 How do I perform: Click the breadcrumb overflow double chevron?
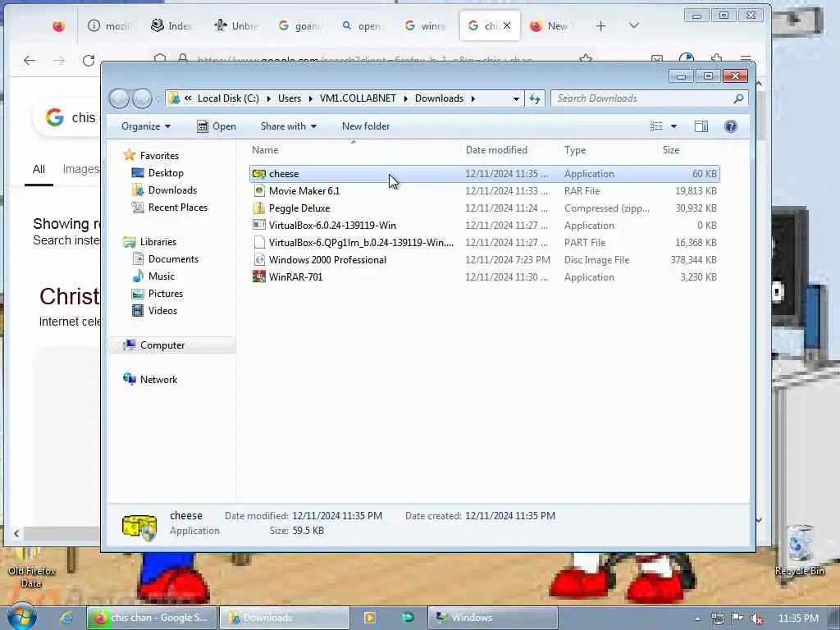(188, 98)
